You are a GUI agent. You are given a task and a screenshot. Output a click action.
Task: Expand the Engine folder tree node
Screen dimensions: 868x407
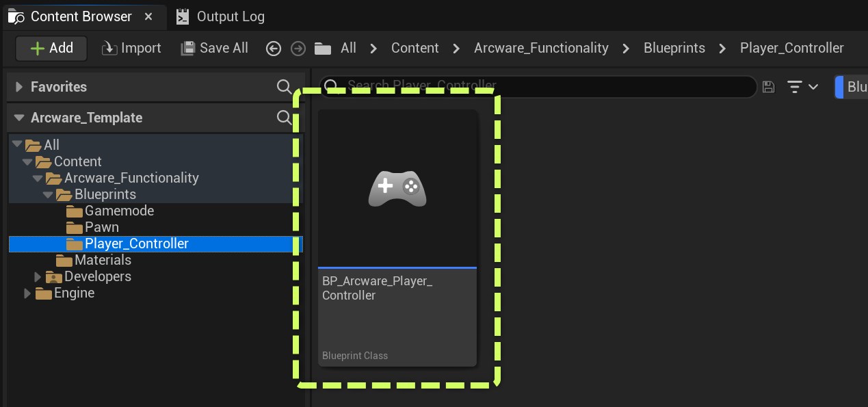(27, 293)
